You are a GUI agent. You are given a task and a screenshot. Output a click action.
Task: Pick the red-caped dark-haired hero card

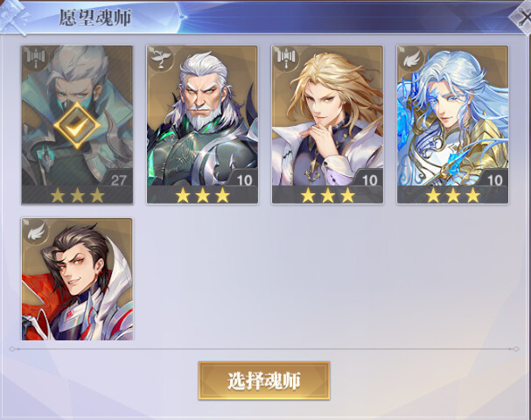point(77,279)
